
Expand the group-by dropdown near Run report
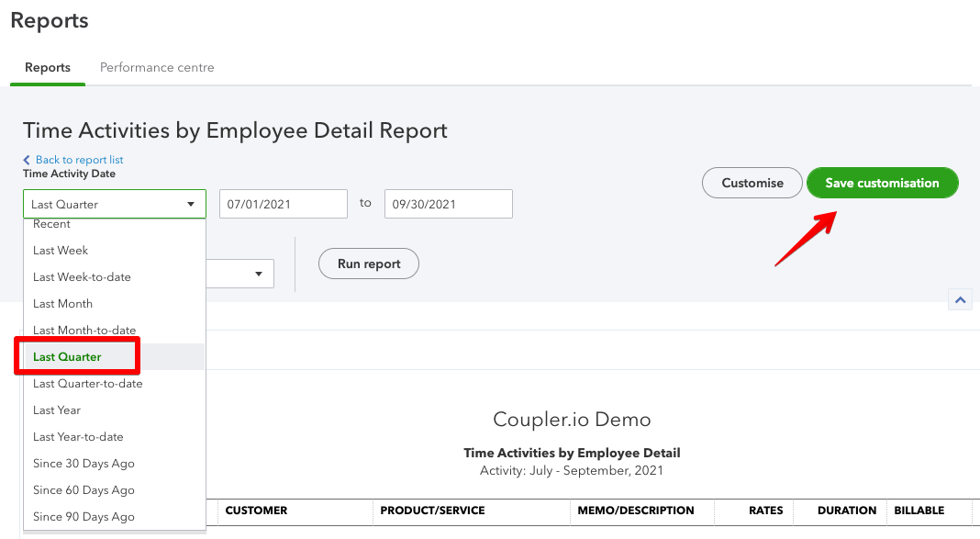pos(260,273)
